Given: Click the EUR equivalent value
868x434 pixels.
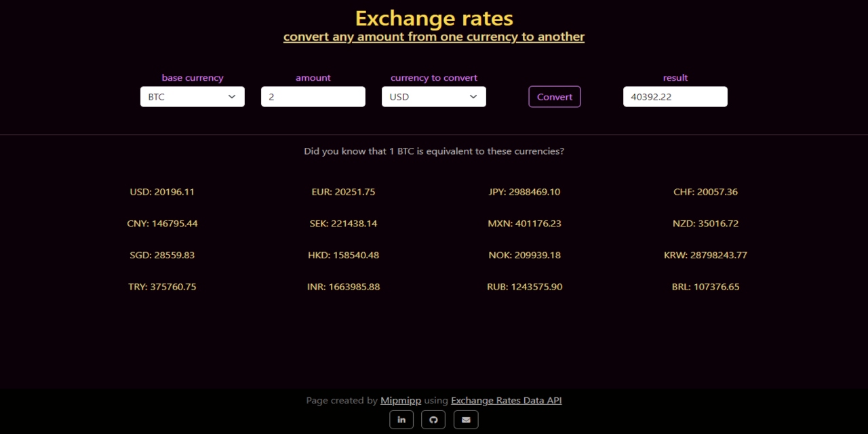Looking at the screenshot, I should click(x=343, y=192).
